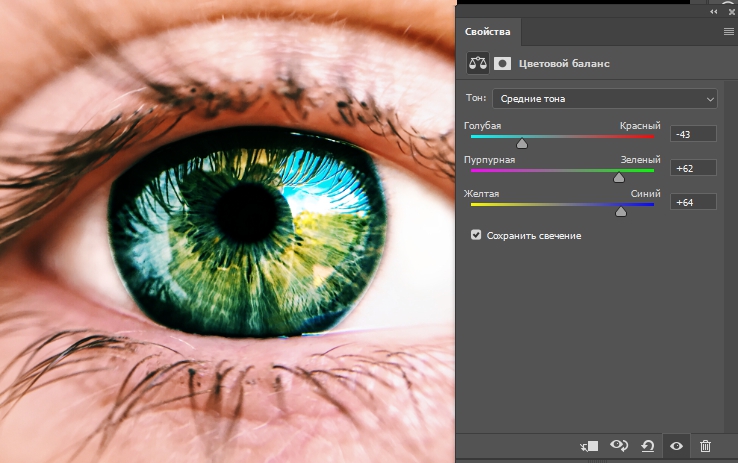This screenshot has width=738, height=463.
Task: Toggle the Сохранить свечение checkbox
Action: [476, 235]
